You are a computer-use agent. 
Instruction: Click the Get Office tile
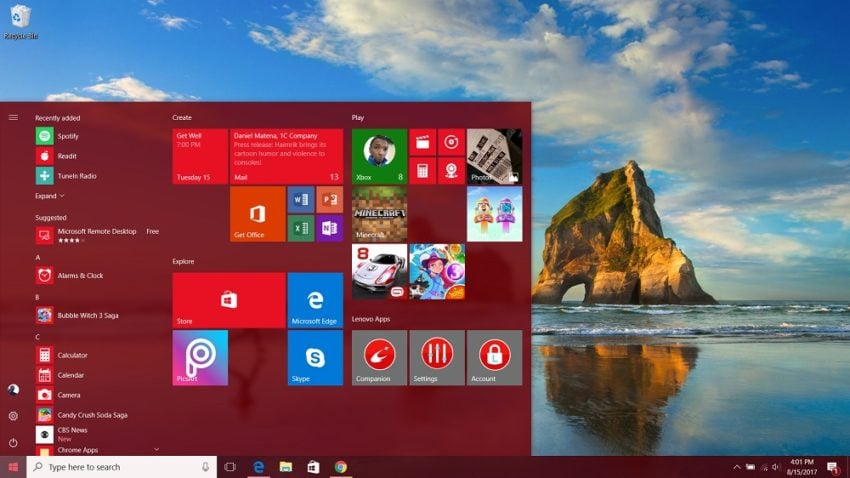[x=257, y=214]
